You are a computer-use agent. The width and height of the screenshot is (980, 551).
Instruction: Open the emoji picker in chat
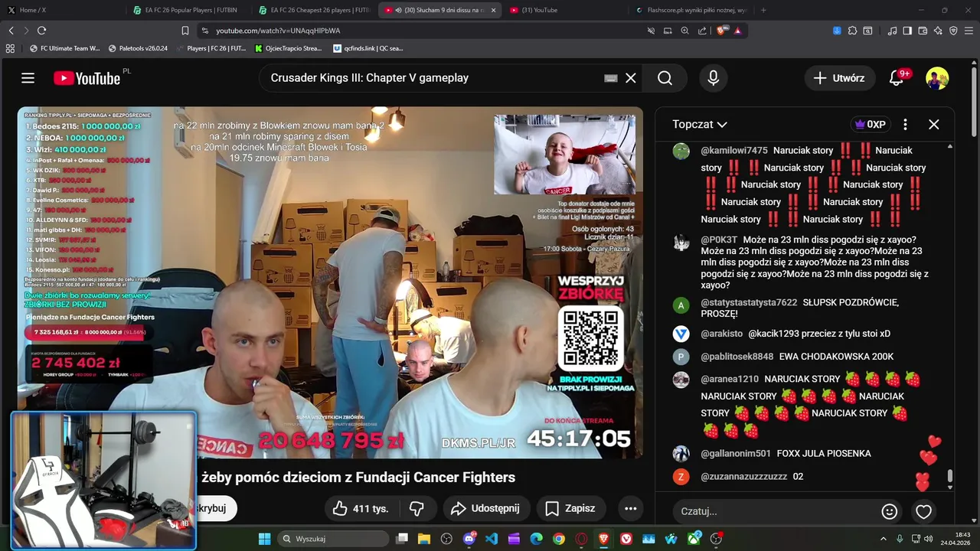point(890,511)
